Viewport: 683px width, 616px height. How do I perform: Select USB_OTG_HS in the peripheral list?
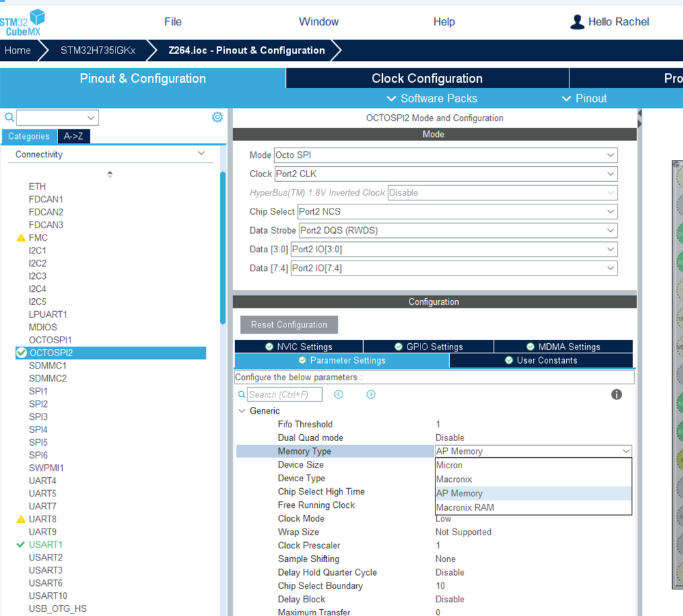(57, 608)
